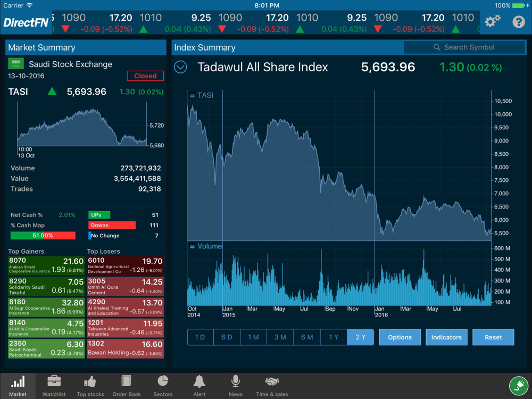The image size is (532, 399).
Task: Open the Market tab
Action: [18, 386]
